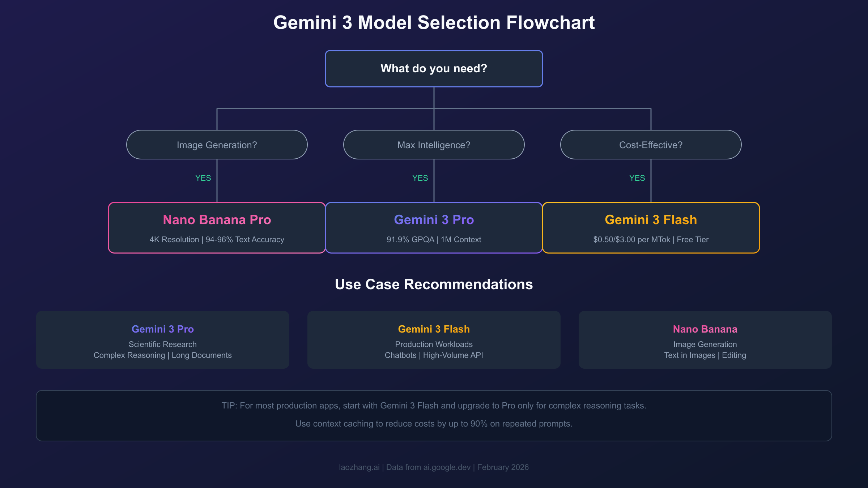Click the Nano Banana Pro result box
Screen dimensions: 868x488
coord(217,228)
